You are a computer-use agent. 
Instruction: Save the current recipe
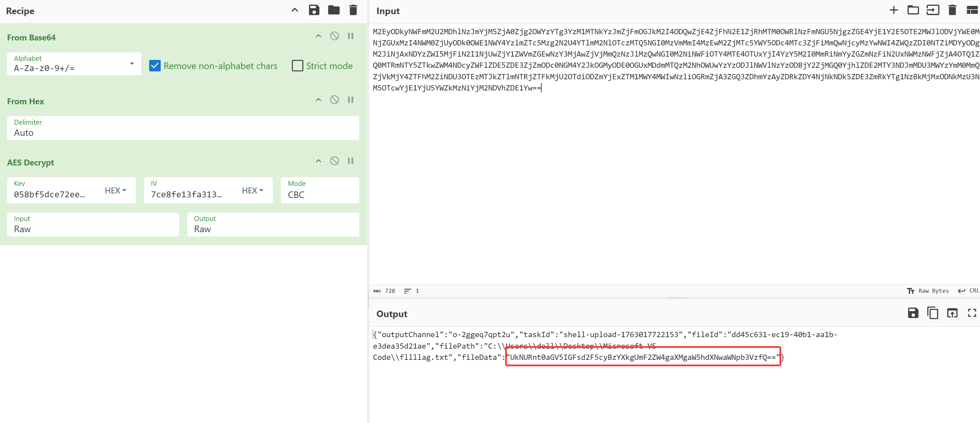pyautogui.click(x=314, y=10)
